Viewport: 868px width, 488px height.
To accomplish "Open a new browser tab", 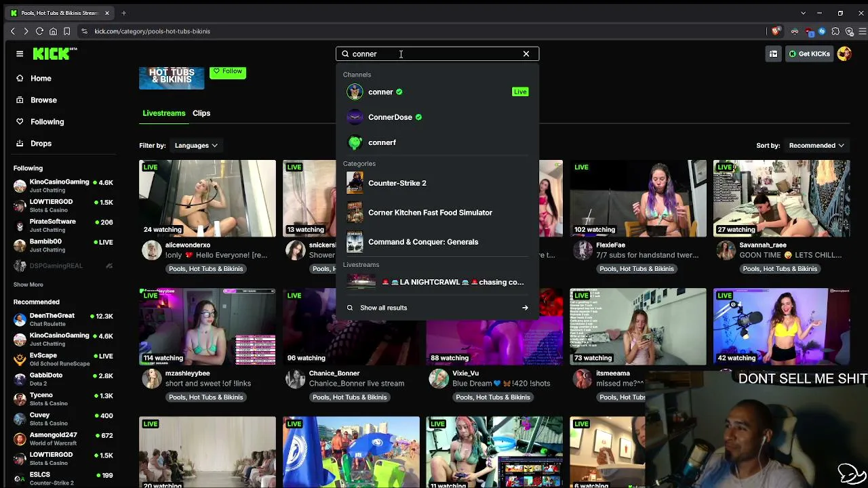I will pyautogui.click(x=123, y=13).
